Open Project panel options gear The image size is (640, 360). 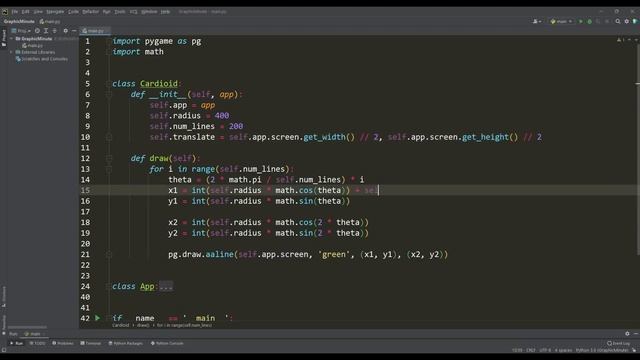coord(65,31)
